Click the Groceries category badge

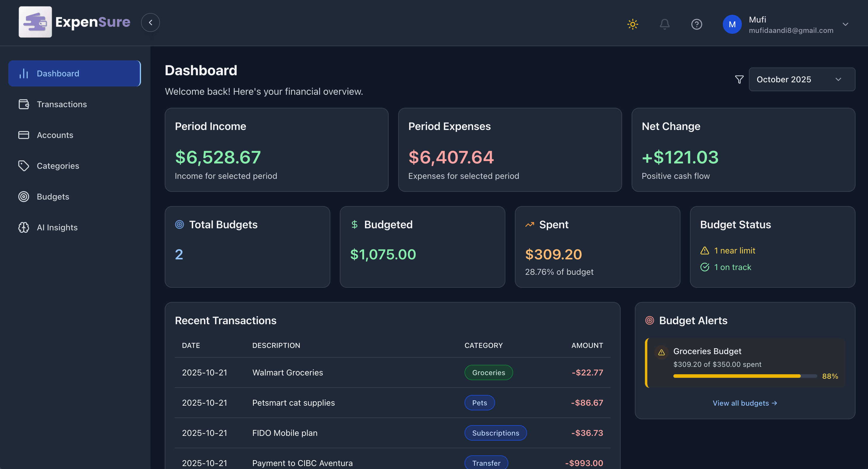click(x=489, y=372)
